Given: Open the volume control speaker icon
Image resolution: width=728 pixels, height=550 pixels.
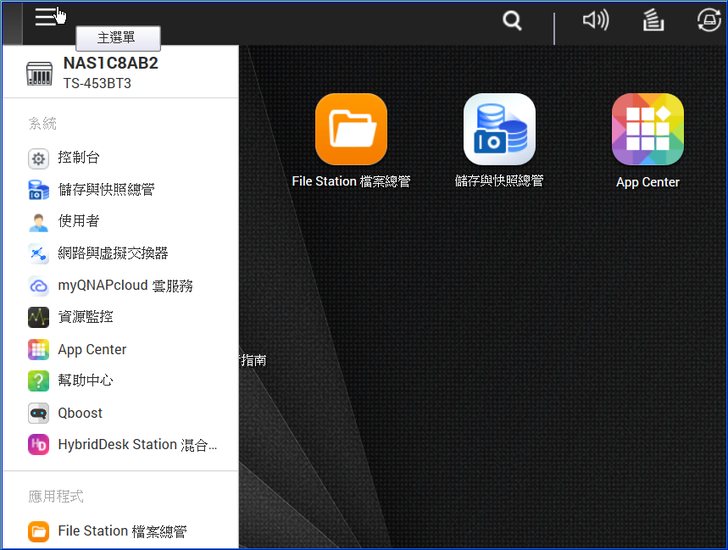Looking at the screenshot, I should click(596, 20).
